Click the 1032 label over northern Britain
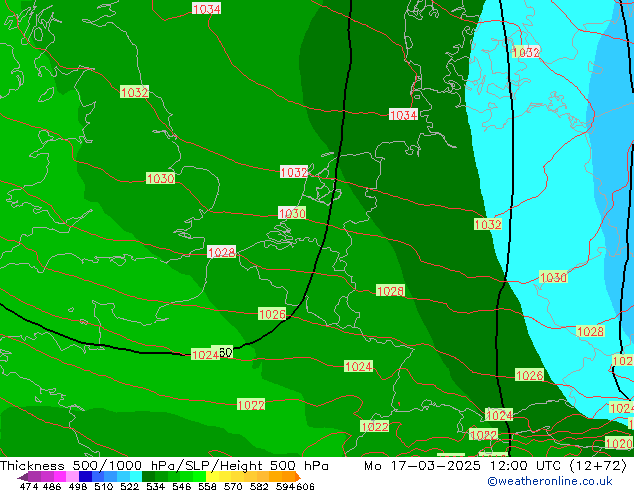The image size is (634, 490). tap(134, 92)
